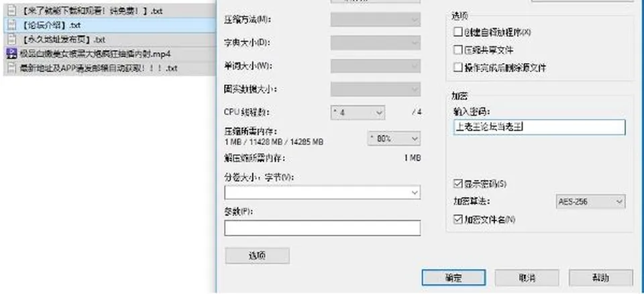Open the CPU 线程数 dropdown showing 4

358,112
